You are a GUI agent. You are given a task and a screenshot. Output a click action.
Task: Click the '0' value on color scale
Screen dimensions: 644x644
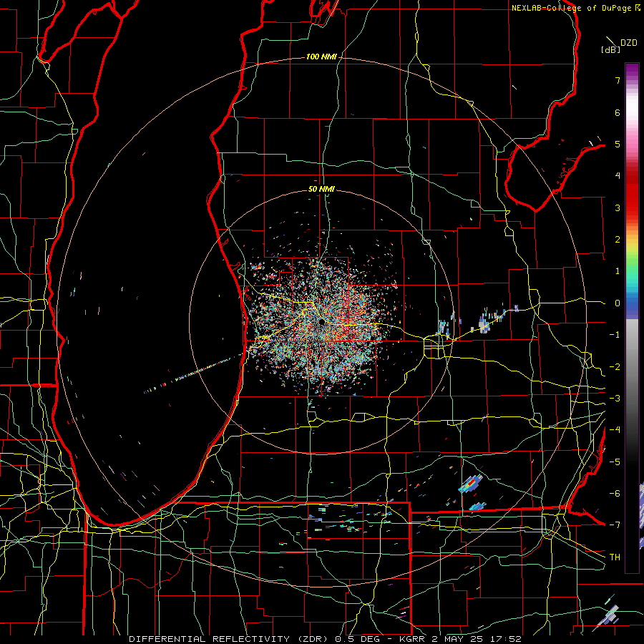click(618, 303)
